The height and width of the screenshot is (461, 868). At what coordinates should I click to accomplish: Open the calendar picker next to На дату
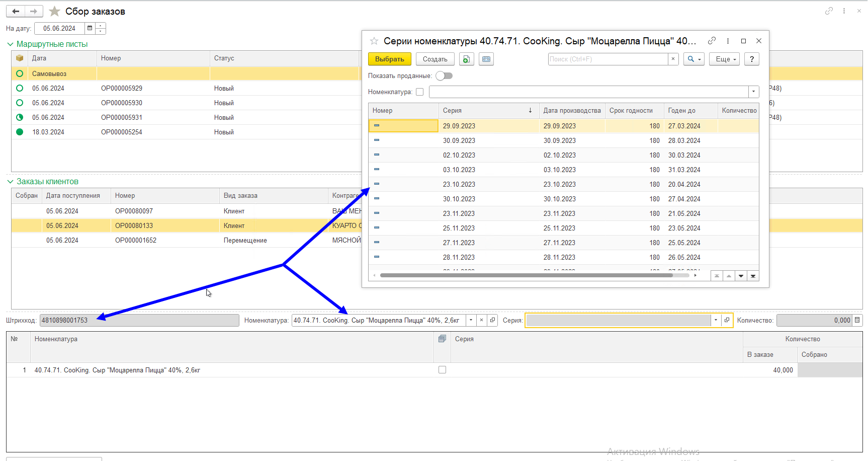click(x=90, y=28)
